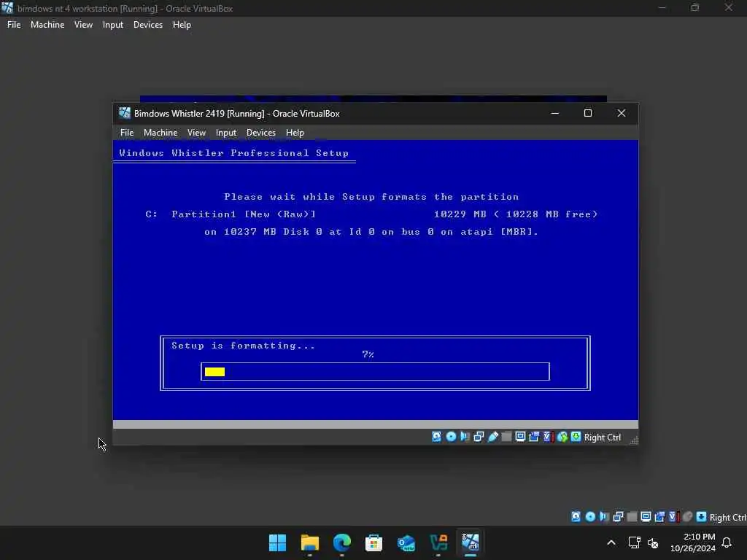Open Outlook from taskbar
747x560 pixels.
tap(406, 542)
